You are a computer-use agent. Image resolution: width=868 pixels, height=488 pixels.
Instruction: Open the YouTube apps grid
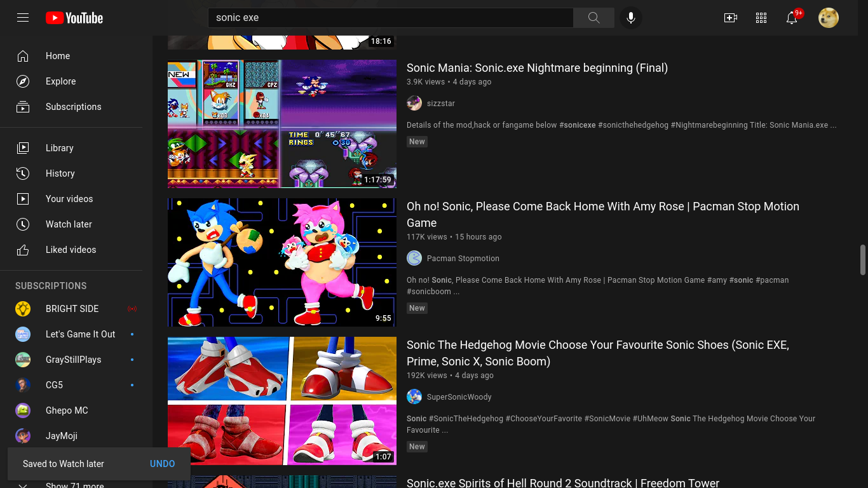point(761,18)
